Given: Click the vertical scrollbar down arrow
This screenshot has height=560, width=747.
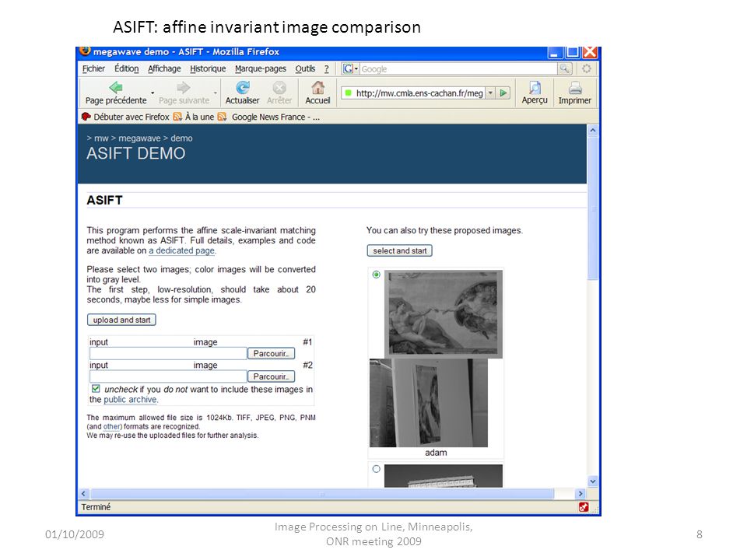Looking at the screenshot, I should [593, 481].
